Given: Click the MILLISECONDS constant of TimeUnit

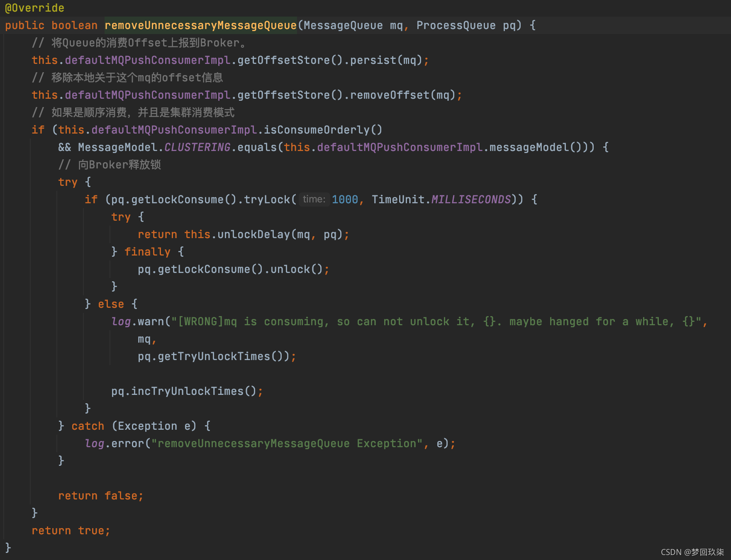Looking at the screenshot, I should pyautogui.click(x=471, y=200).
